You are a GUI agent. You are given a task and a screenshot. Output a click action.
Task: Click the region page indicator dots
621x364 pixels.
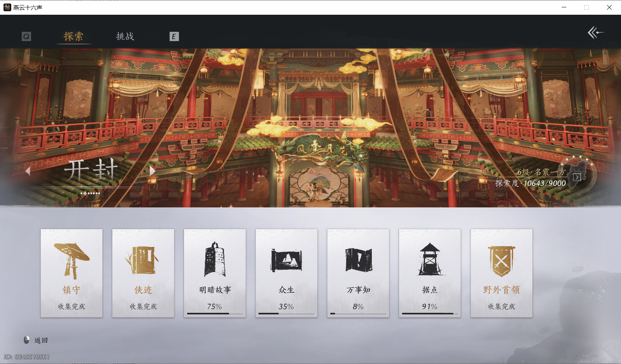90,193
